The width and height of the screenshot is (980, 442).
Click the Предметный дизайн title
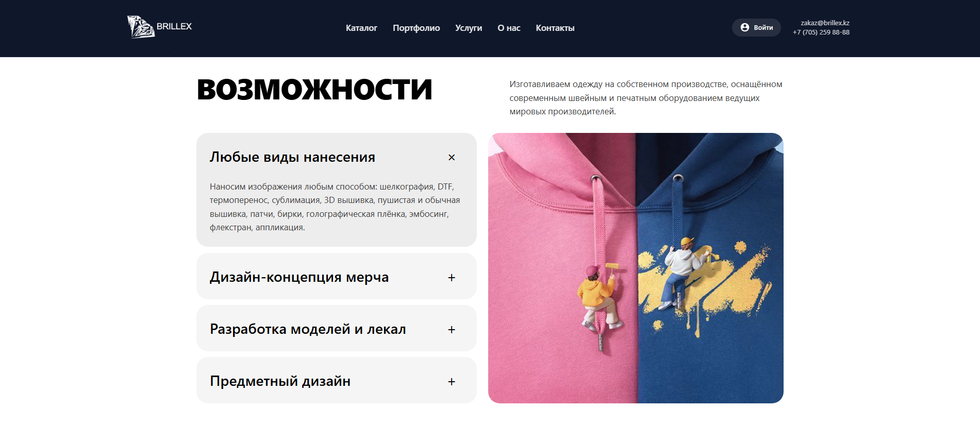coord(280,381)
